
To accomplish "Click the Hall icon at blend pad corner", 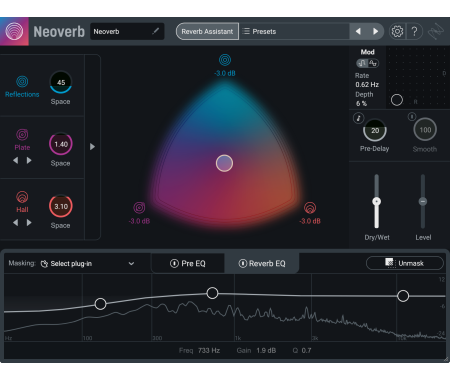I will tap(310, 208).
